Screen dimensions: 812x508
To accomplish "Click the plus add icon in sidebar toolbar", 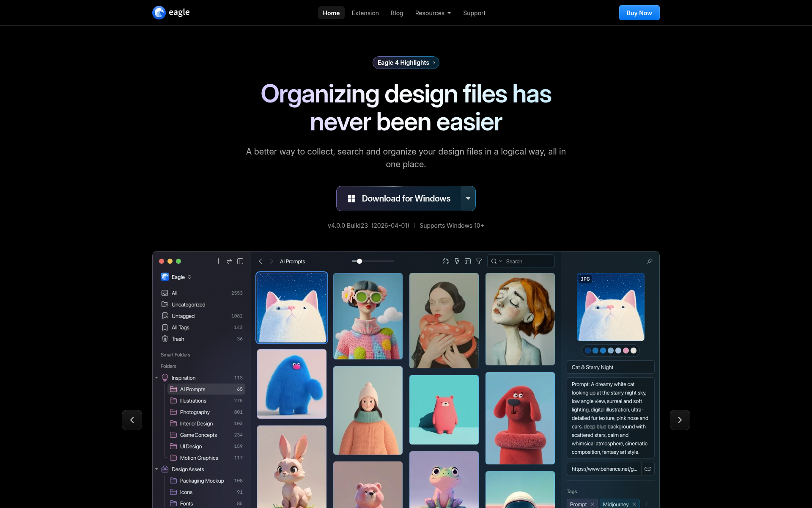I will [x=218, y=261].
